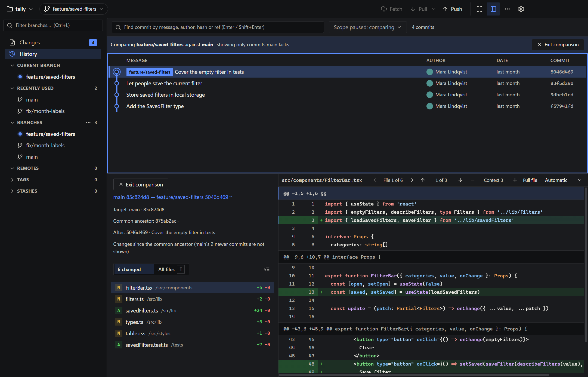
Task: Open the main → feature/saved-filters comparison link
Action: tap(173, 197)
